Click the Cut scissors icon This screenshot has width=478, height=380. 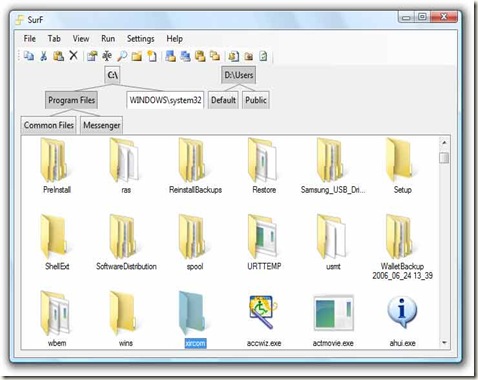(43, 56)
